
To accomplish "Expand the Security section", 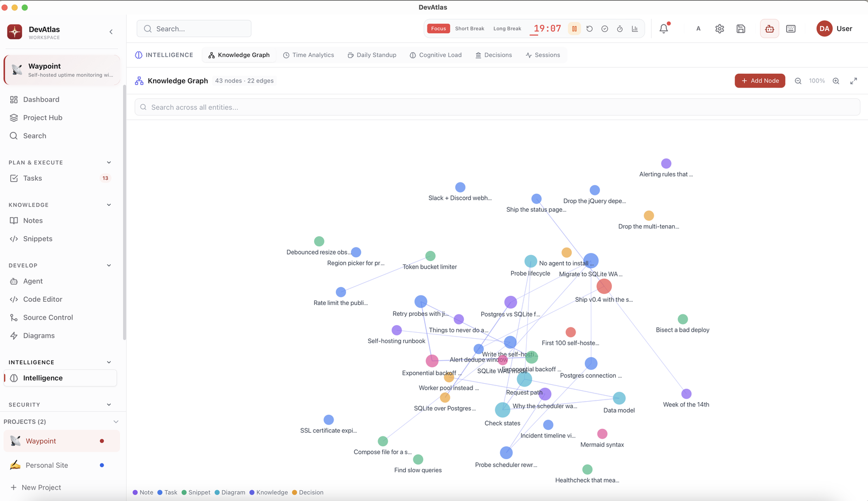I will point(109,404).
